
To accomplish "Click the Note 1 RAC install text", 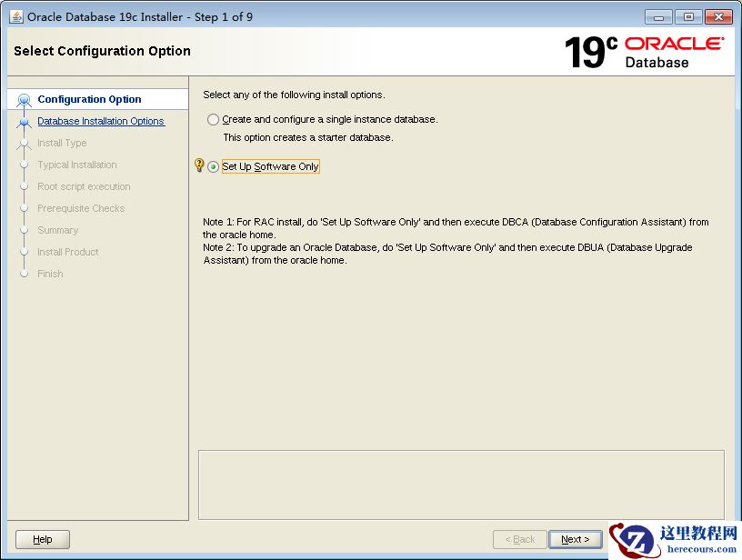I will pyautogui.click(x=456, y=228).
